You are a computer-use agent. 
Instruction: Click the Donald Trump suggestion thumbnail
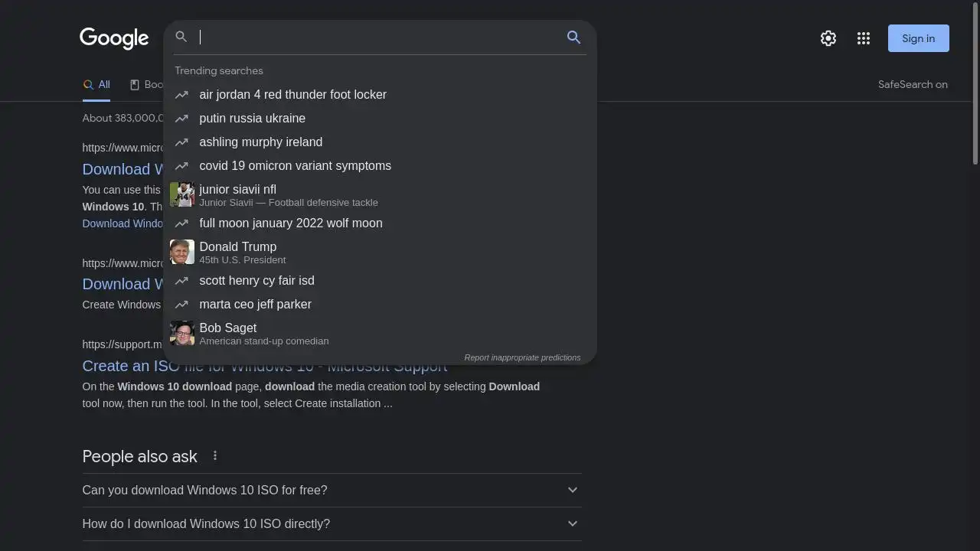tap(182, 252)
